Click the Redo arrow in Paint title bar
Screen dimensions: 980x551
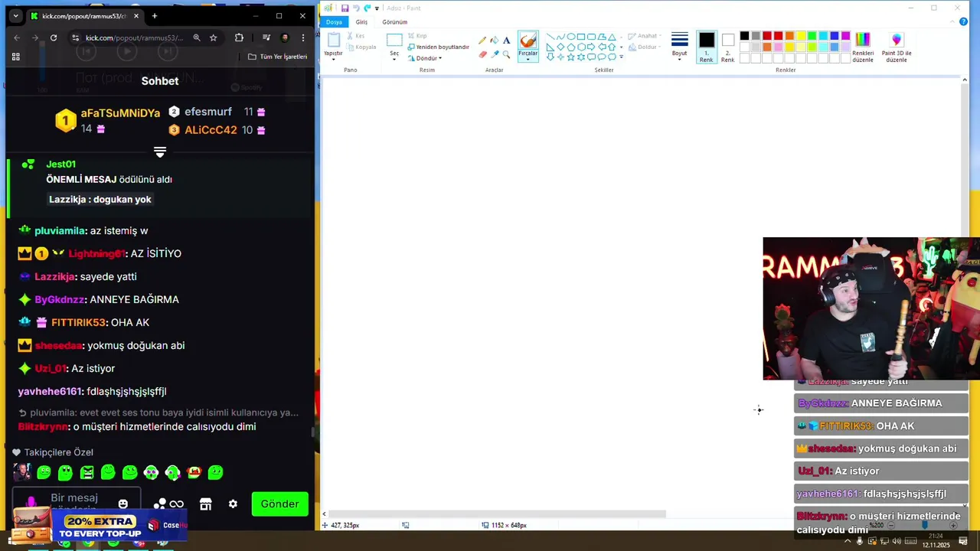(367, 8)
